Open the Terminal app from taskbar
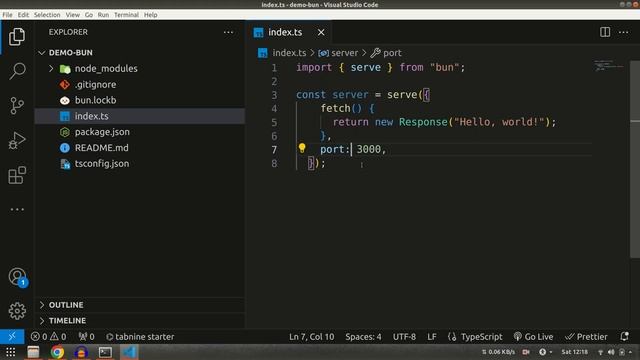Image resolution: width=640 pixels, height=360 pixels. coord(105,352)
